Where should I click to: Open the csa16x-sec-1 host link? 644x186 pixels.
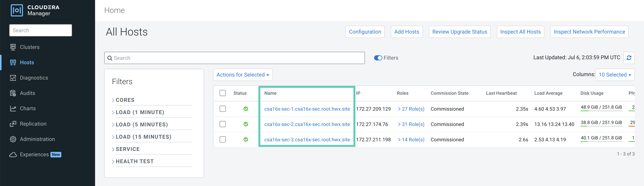tap(307, 109)
